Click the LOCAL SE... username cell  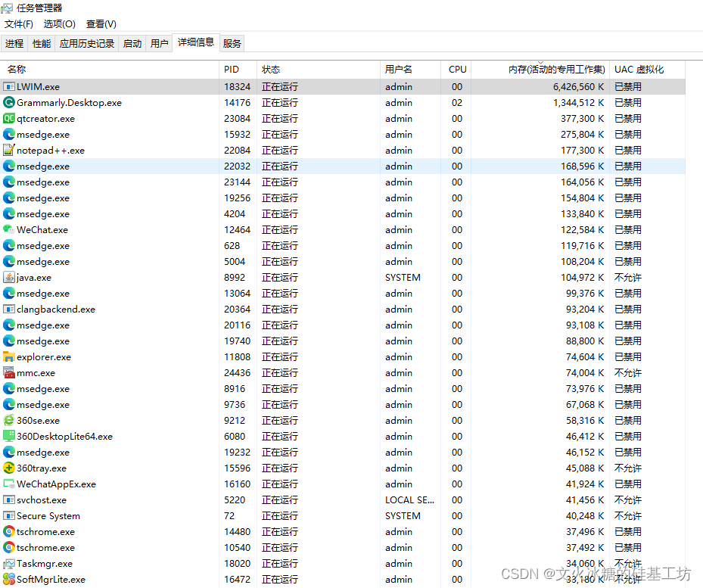point(409,499)
